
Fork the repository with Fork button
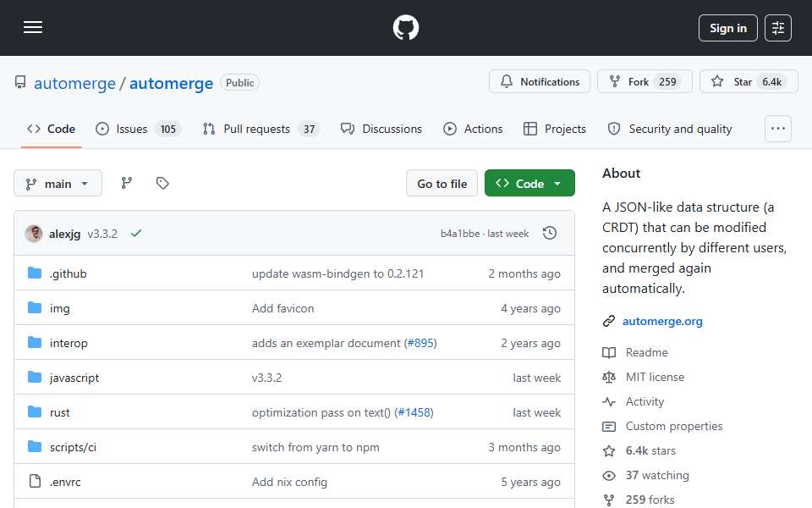645,81
